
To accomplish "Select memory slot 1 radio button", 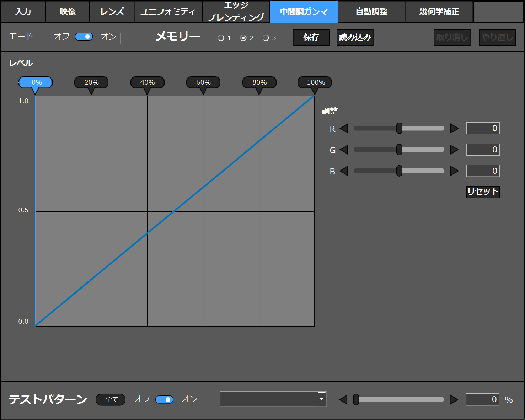I will tap(221, 38).
